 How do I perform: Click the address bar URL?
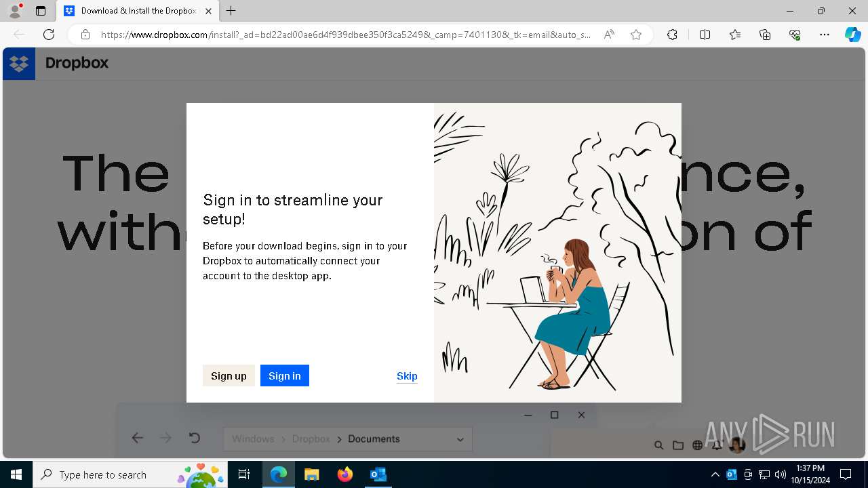coord(346,35)
